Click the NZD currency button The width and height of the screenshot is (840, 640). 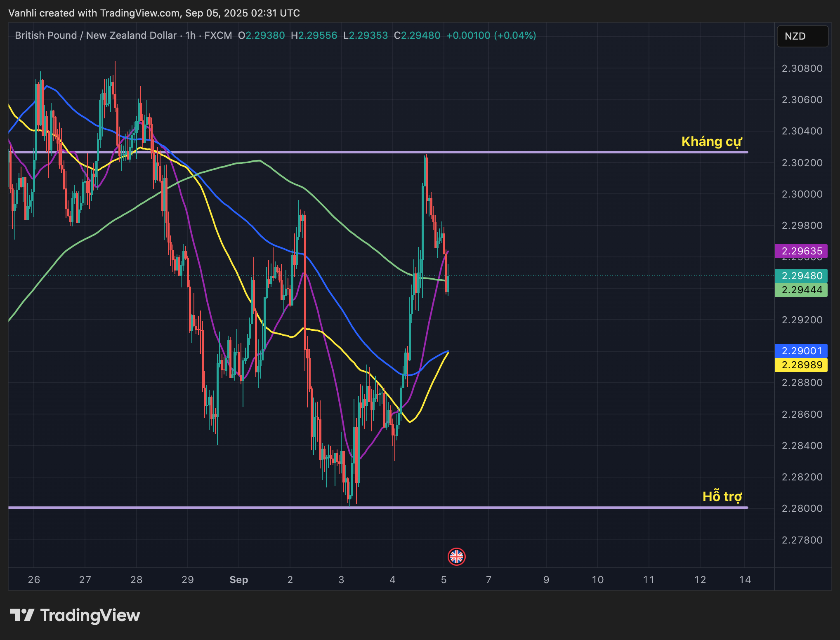coord(802,36)
